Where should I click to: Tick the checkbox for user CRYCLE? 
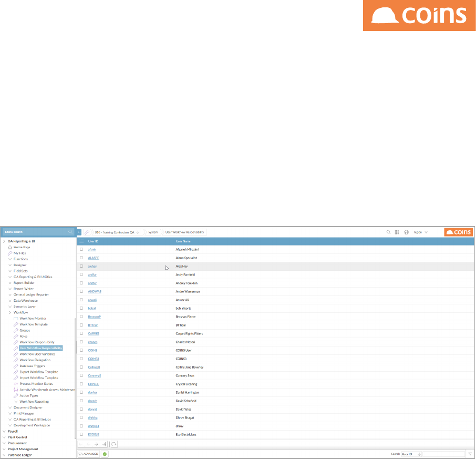81,384
